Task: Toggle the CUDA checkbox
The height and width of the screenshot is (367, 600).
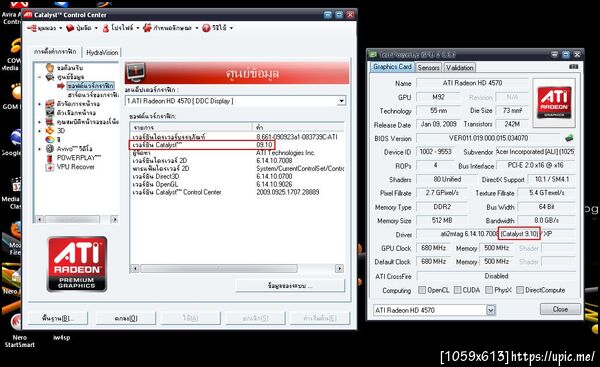Action: click(457, 290)
